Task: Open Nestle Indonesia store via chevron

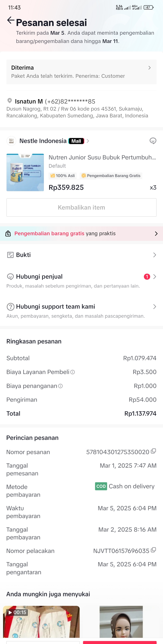Action: (88, 141)
